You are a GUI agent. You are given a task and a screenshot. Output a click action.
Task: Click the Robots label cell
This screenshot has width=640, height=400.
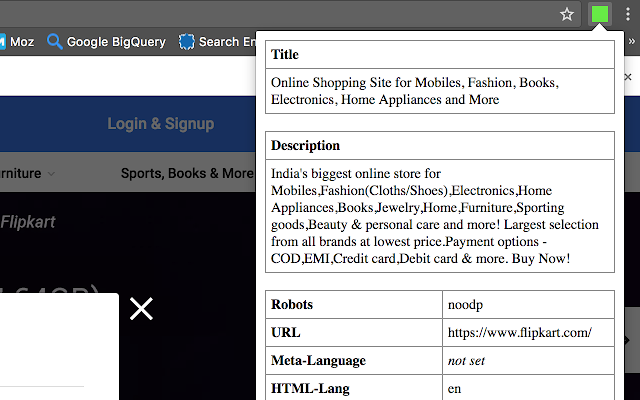(354, 304)
